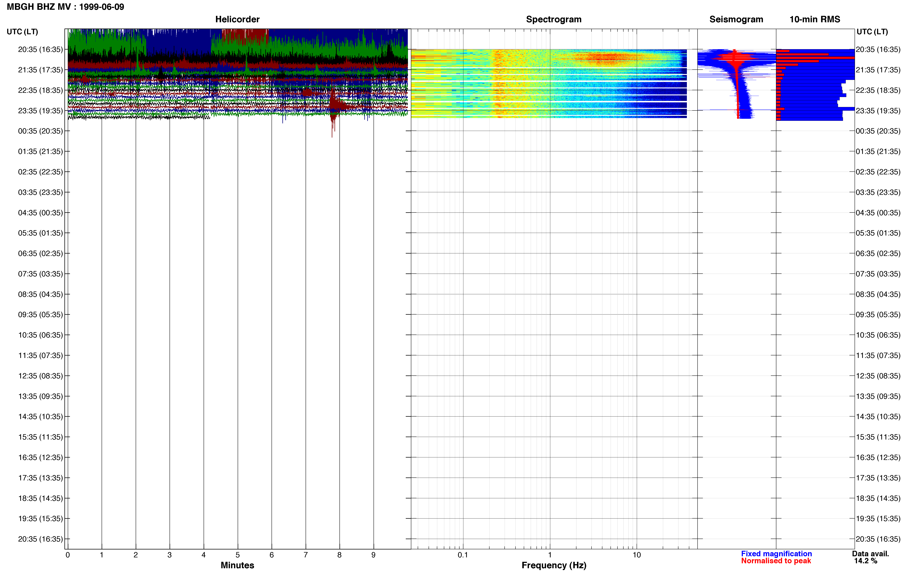Click the left 'UTC (LT)' axis header
The width and height of the screenshot is (924, 578).
click(22, 32)
